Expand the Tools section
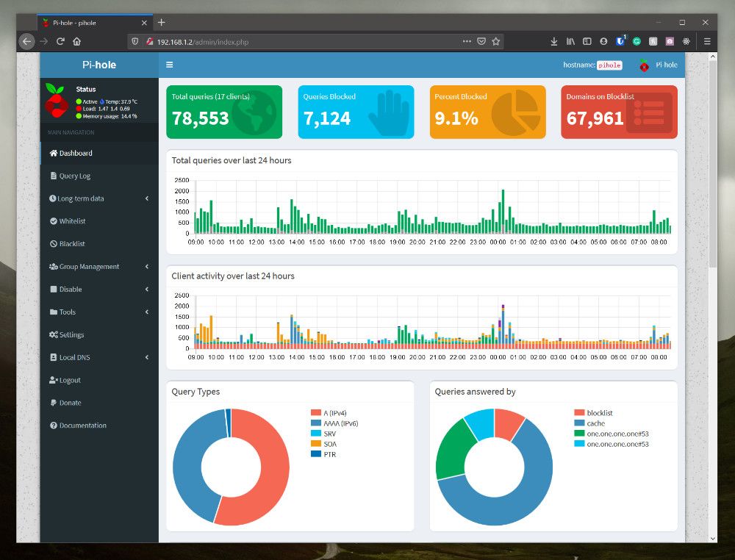 [x=66, y=312]
